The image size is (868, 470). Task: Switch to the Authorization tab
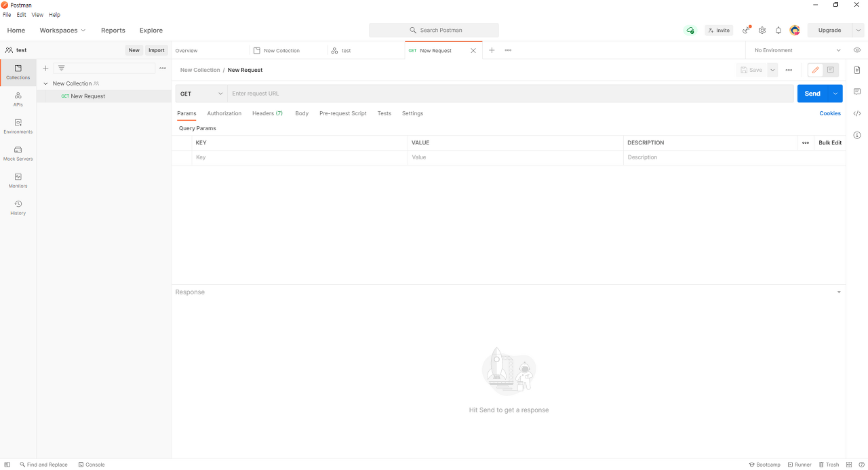(x=224, y=113)
